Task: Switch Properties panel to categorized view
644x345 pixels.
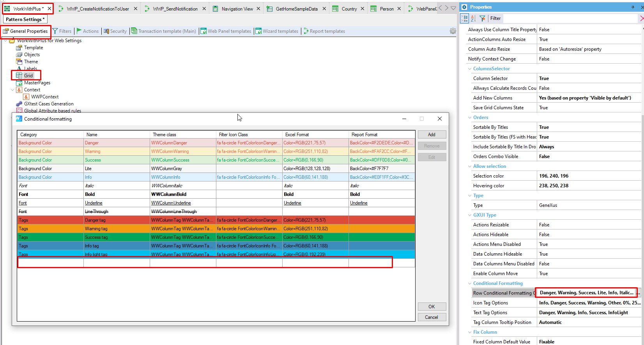Action: (464, 18)
